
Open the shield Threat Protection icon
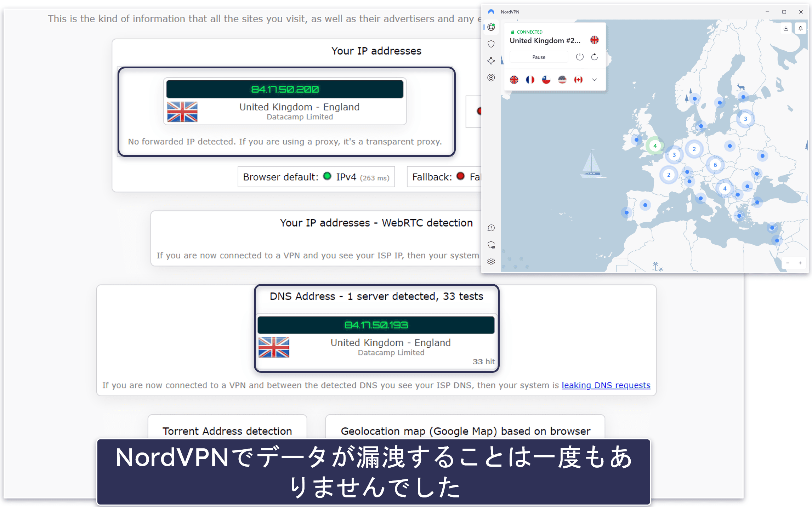click(491, 44)
